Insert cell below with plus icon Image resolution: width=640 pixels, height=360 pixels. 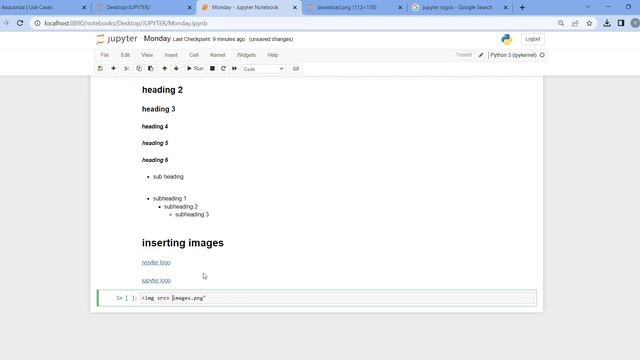click(113, 69)
